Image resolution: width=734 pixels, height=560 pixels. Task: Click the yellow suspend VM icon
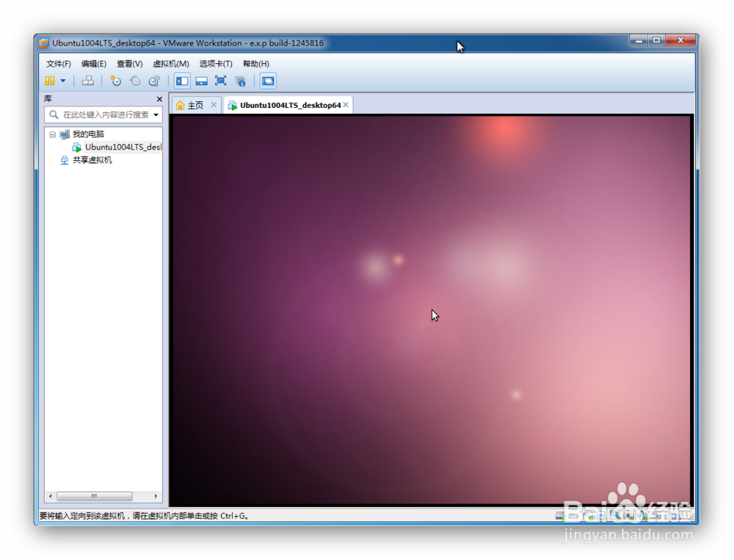coord(50,81)
